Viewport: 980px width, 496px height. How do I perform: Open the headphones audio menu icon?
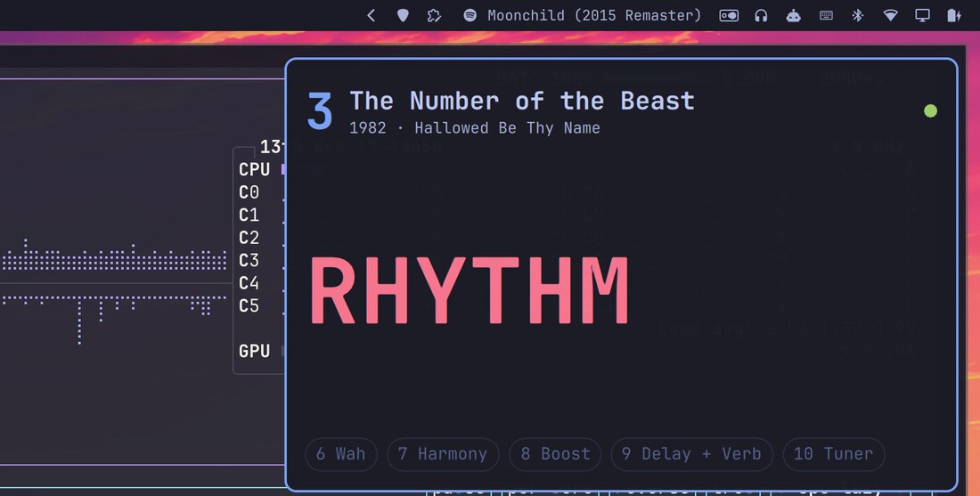coord(761,16)
